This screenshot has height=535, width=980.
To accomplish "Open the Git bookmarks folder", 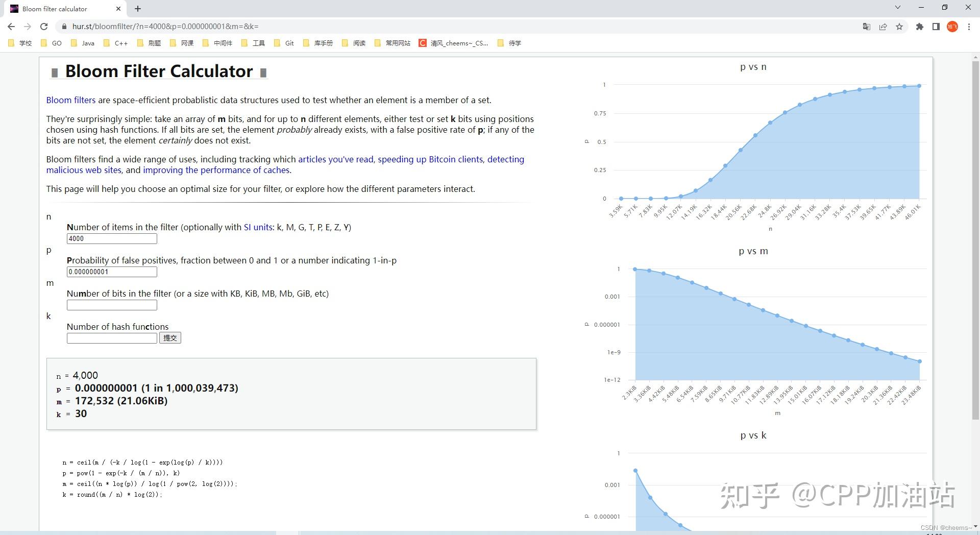I will pos(284,43).
